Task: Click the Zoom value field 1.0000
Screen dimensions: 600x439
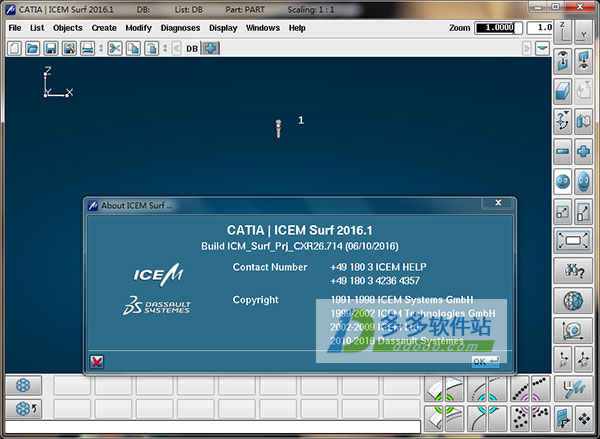Action: coord(498,28)
